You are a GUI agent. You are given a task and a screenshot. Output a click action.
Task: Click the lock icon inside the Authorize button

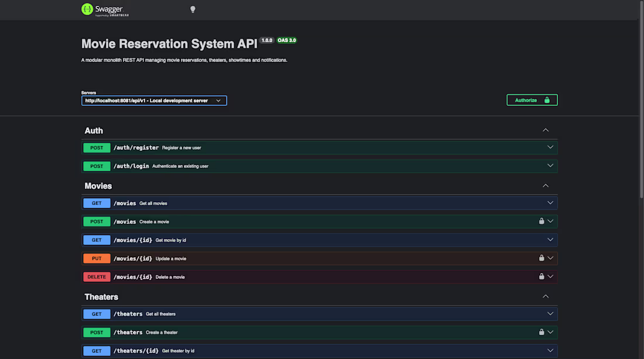[x=547, y=100]
